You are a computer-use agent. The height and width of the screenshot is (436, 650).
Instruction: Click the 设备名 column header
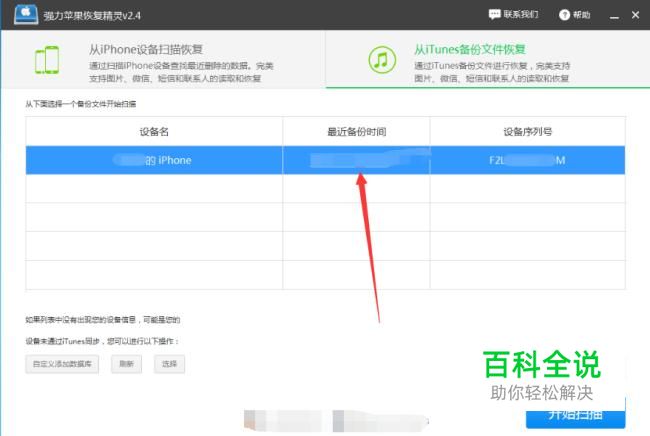point(154,131)
